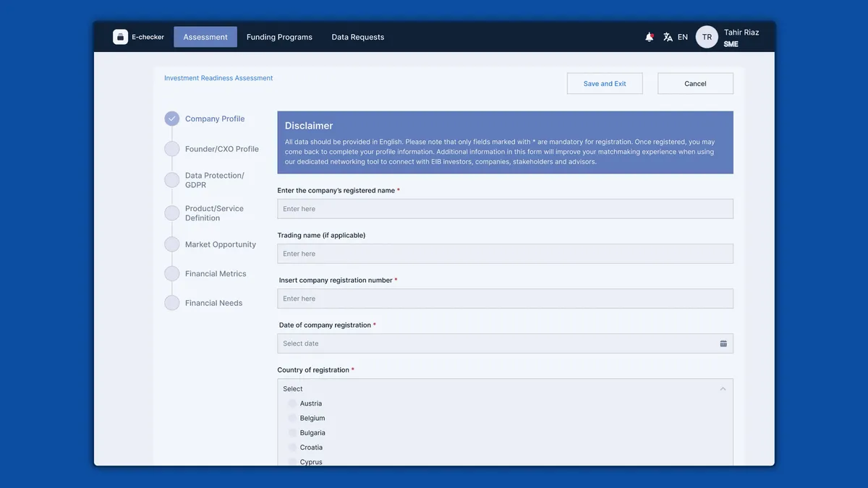Click the Austria country label
Image resolution: width=868 pixels, height=488 pixels.
click(311, 403)
